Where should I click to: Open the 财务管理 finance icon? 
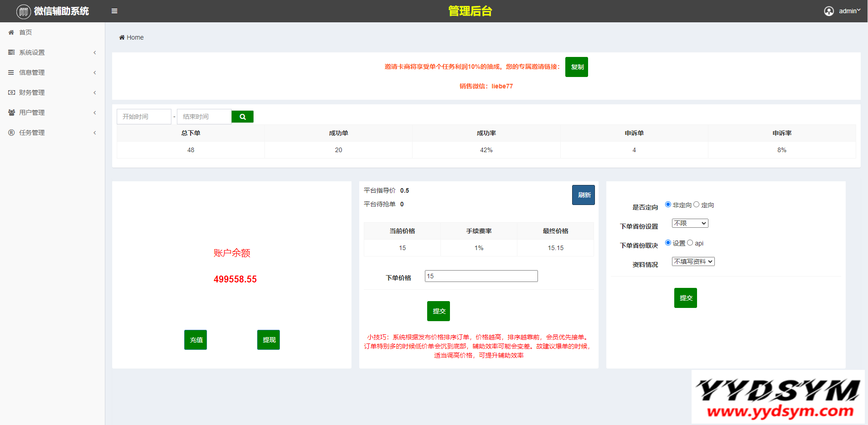coord(11,92)
